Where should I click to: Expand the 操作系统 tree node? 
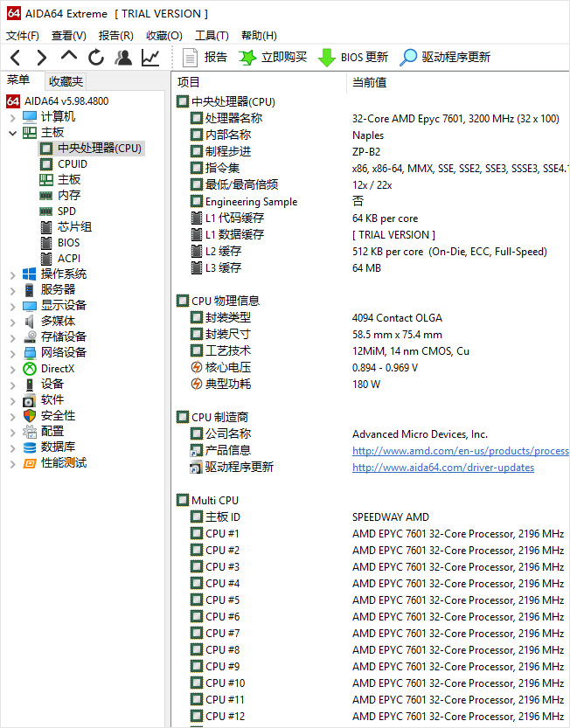[12, 275]
